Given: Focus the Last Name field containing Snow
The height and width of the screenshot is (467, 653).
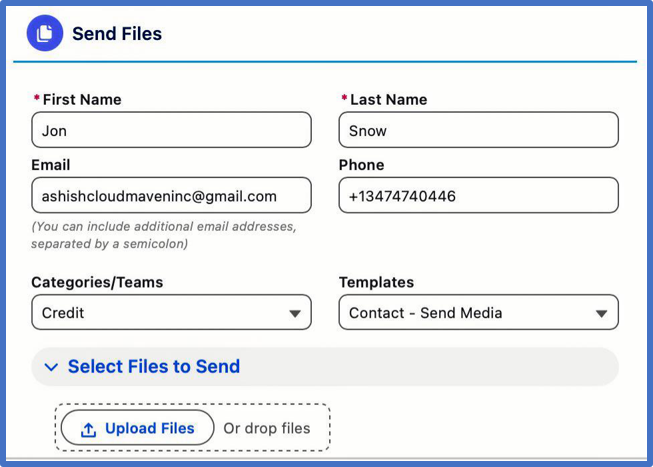Looking at the screenshot, I should (479, 130).
